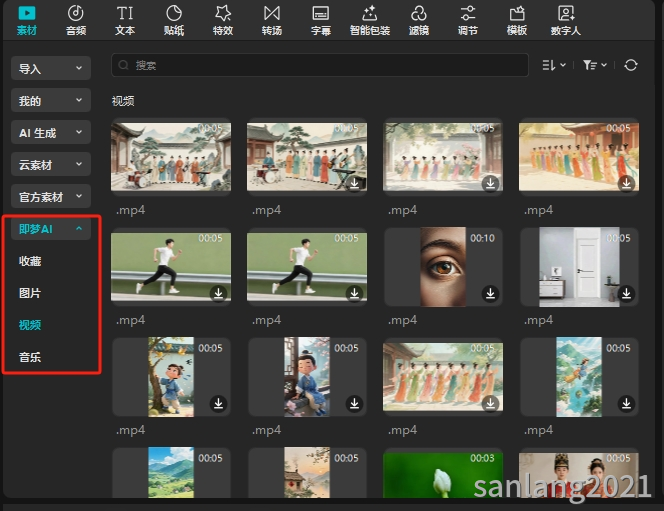Screen dimensions: 664x511
Task: Select the 特效 effects tab
Action: (x=223, y=20)
